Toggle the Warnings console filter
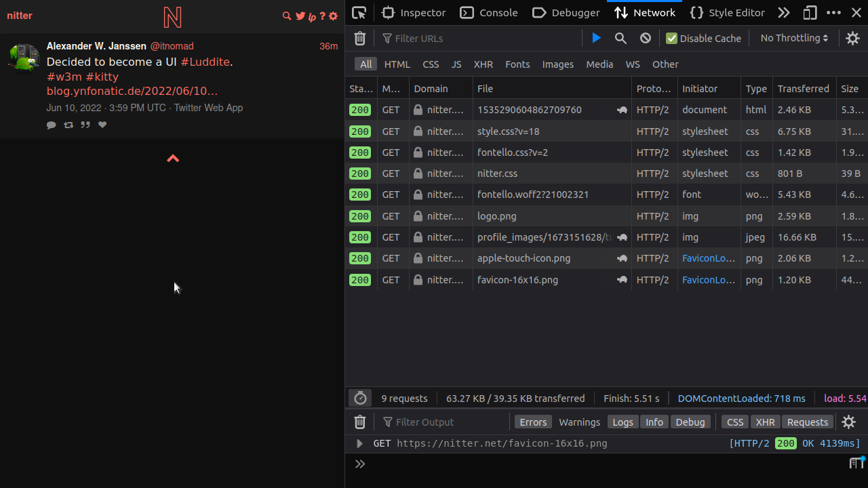Screen dimensions: 868x488 point(579,422)
